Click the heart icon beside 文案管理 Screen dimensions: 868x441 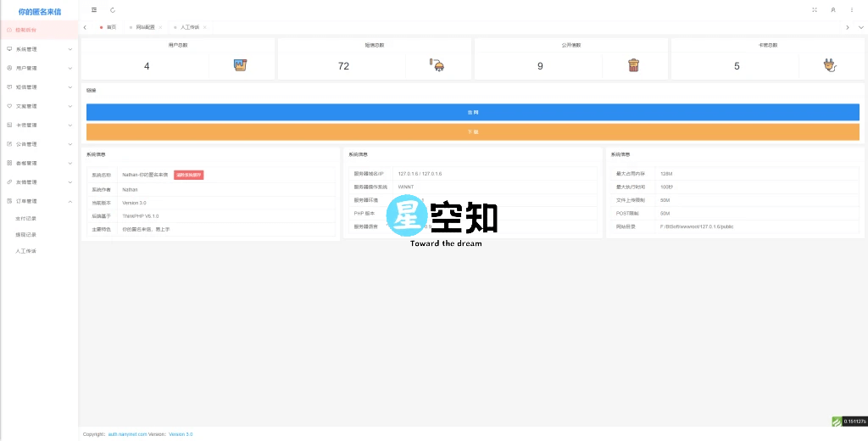(x=9, y=106)
